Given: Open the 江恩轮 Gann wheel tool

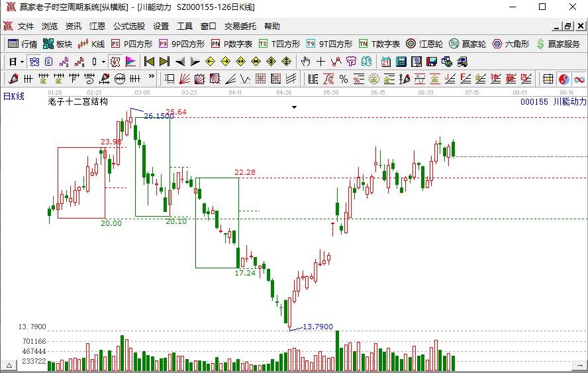Looking at the screenshot, I should click(x=424, y=44).
